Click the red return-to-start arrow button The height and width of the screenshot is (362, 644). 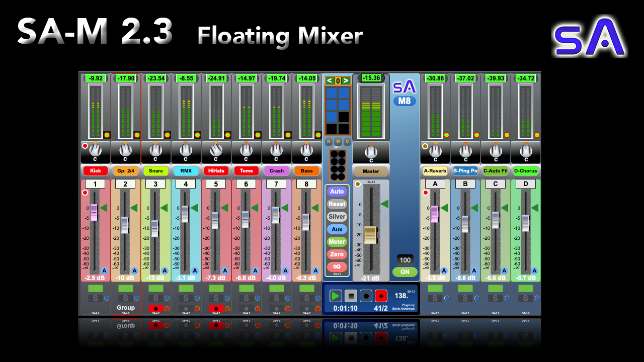tap(381, 296)
